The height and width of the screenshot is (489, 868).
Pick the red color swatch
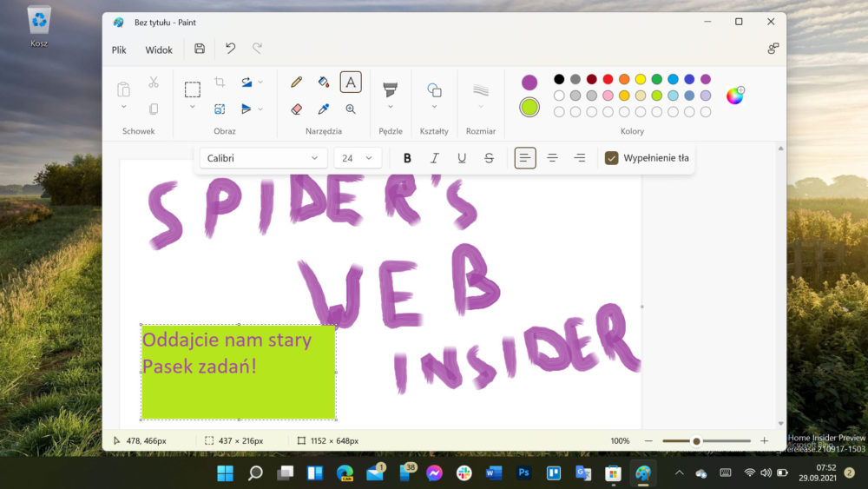[608, 79]
